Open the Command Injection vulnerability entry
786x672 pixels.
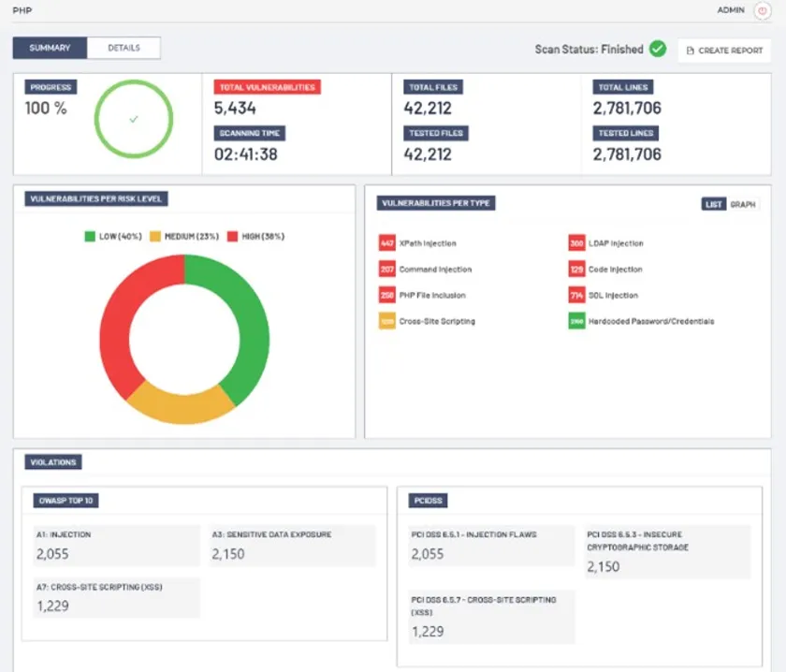pyautogui.click(x=435, y=270)
